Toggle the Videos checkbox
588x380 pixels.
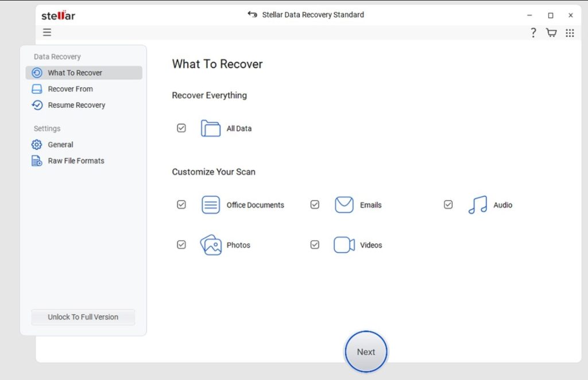click(315, 245)
